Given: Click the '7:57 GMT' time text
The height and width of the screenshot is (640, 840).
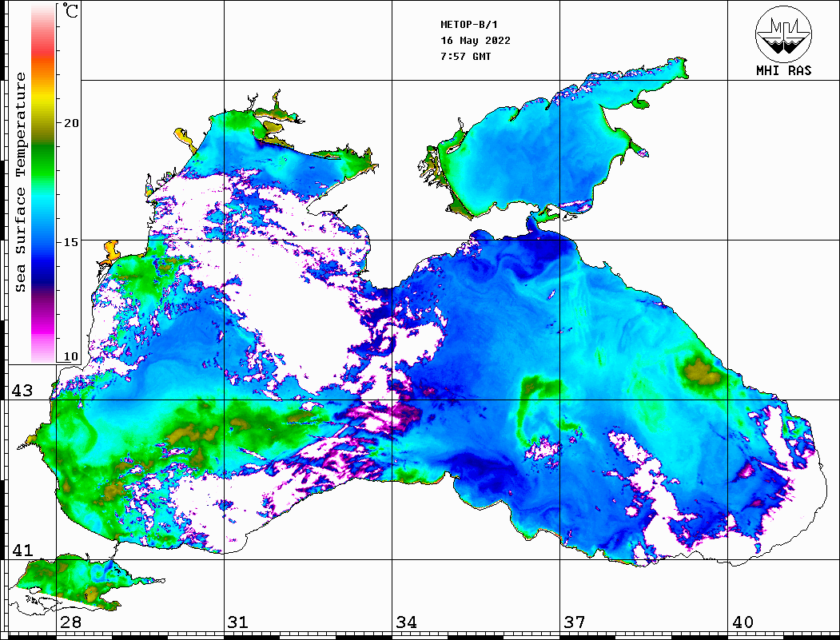Looking at the screenshot, I should tap(465, 56).
